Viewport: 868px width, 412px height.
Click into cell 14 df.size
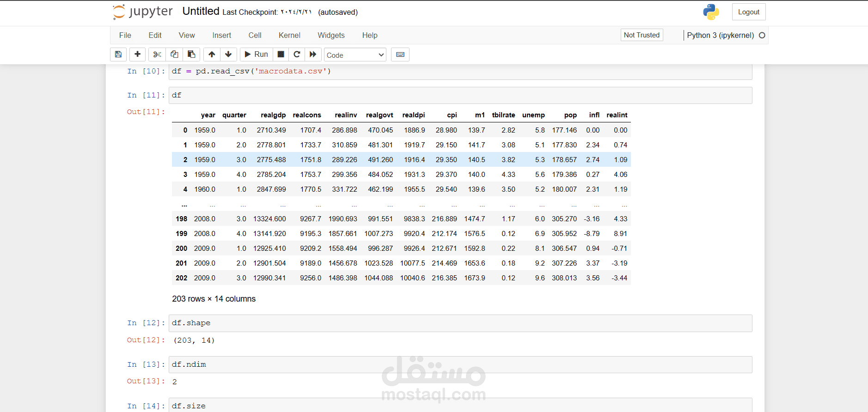tap(460, 405)
